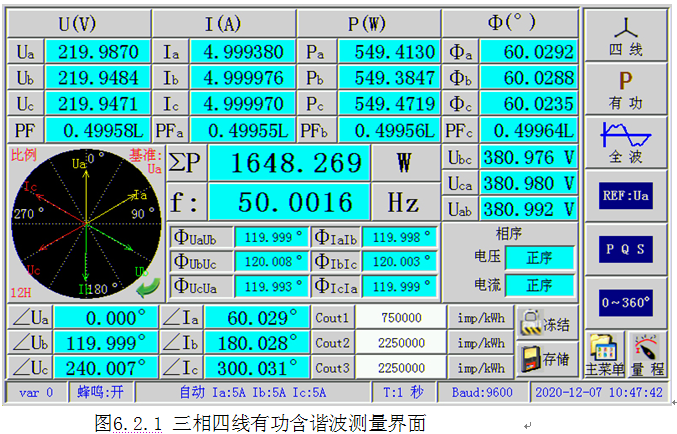Click the W unit box beside ΣP

point(405,163)
